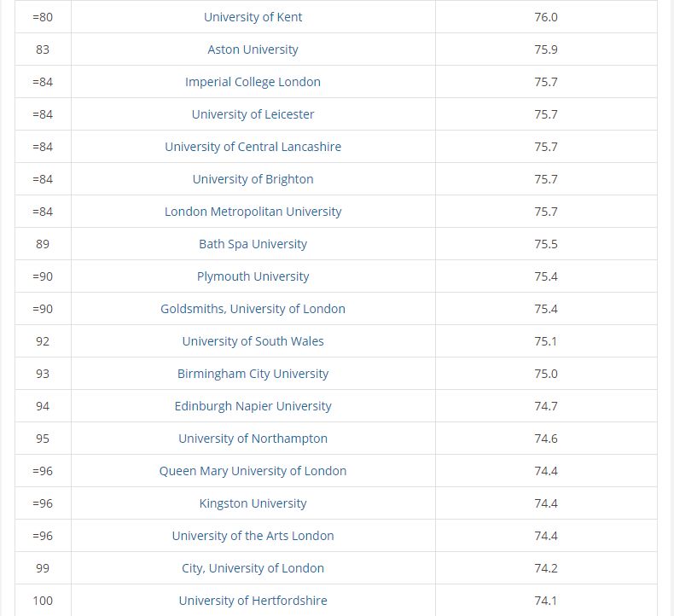Select Kingston University link

(253, 503)
